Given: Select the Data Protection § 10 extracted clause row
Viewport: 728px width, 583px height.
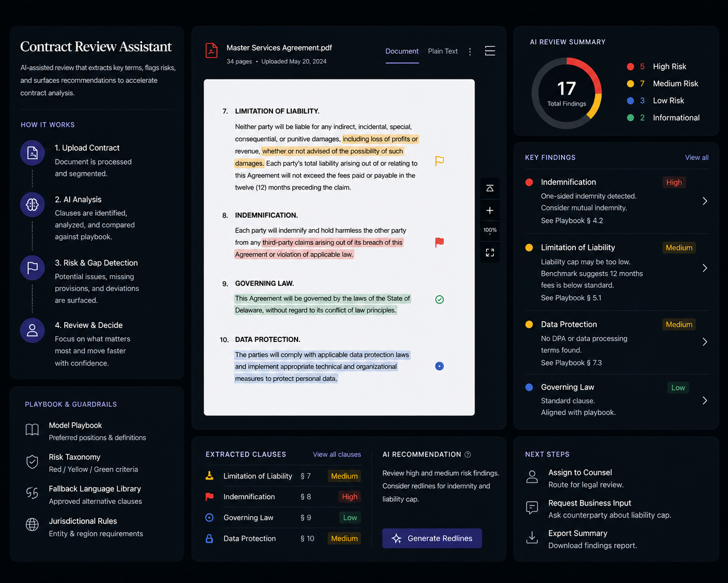Looking at the screenshot, I should point(283,538).
